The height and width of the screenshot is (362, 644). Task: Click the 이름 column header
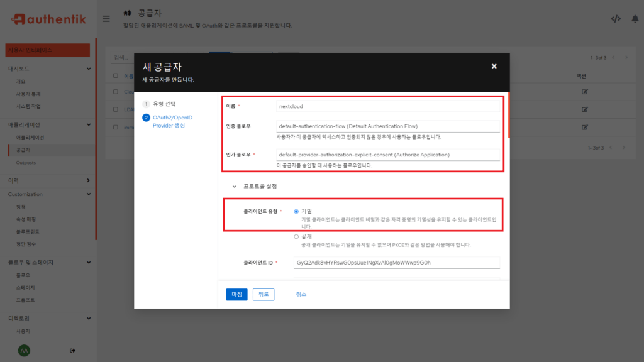pyautogui.click(x=128, y=76)
